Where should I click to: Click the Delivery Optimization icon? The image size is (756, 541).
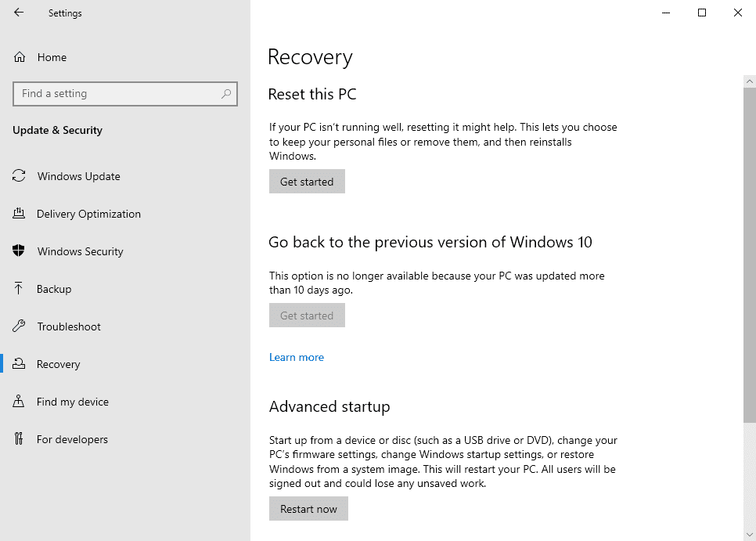coord(19,213)
